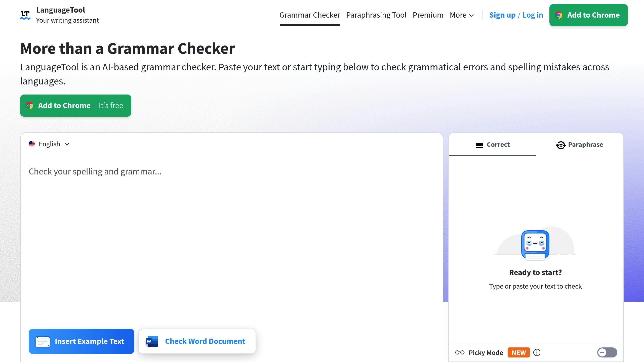
Task: Click the Picky Mode info icon
Action: (x=537, y=352)
